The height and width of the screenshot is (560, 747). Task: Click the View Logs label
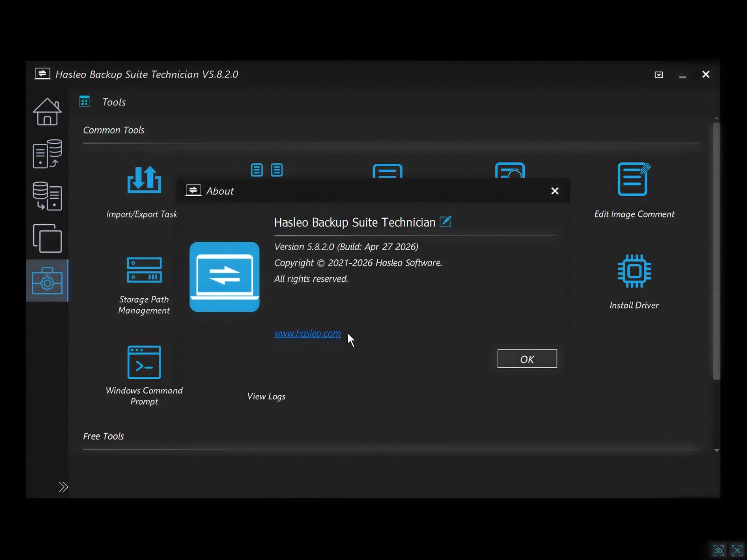(x=266, y=396)
